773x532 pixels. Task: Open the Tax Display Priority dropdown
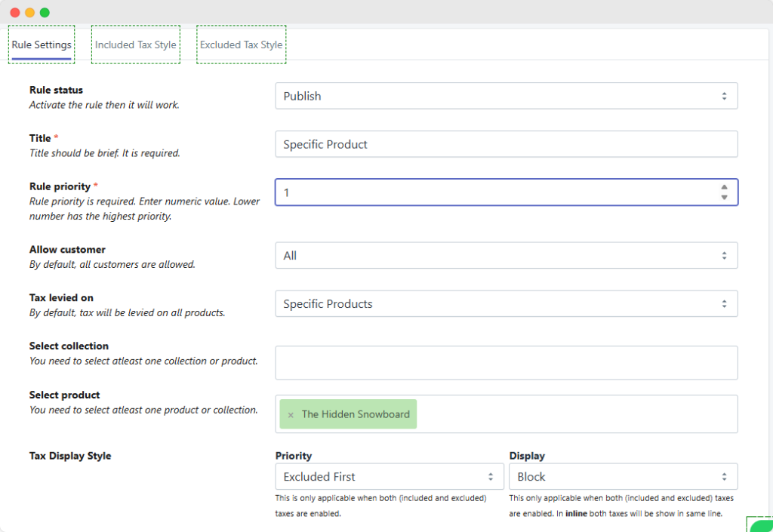(390, 477)
